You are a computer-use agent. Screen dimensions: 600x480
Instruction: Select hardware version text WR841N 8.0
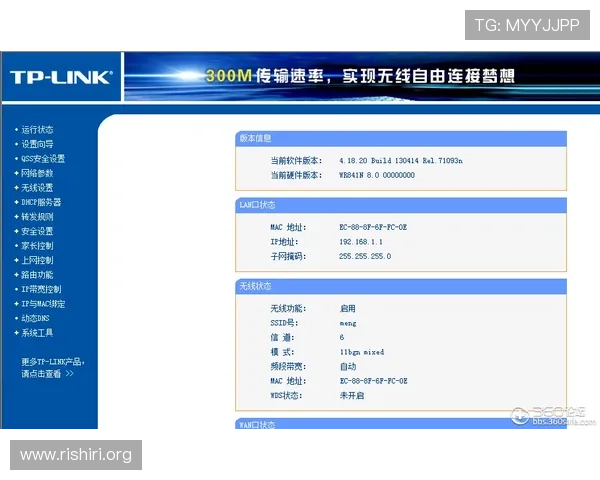[359, 175]
